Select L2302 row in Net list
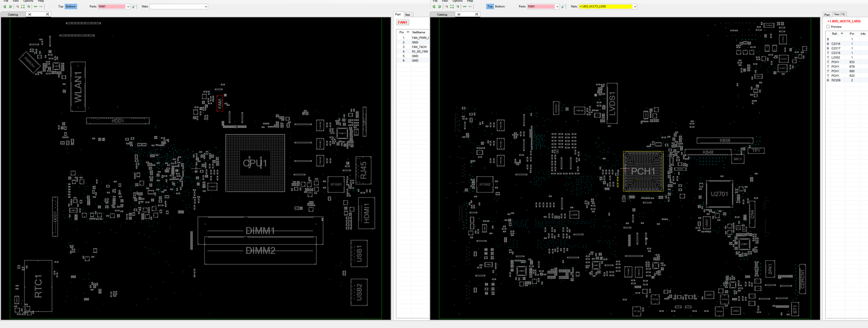This screenshot has width=868, height=328. [x=846, y=57]
